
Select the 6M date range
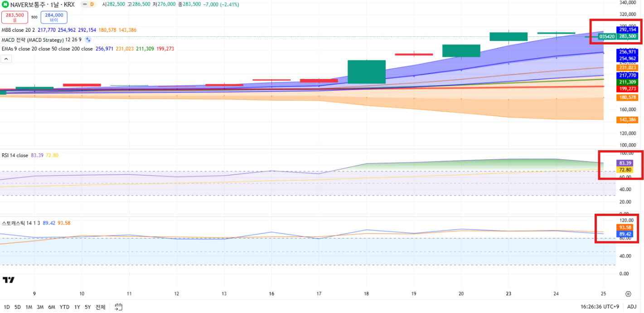(52, 307)
